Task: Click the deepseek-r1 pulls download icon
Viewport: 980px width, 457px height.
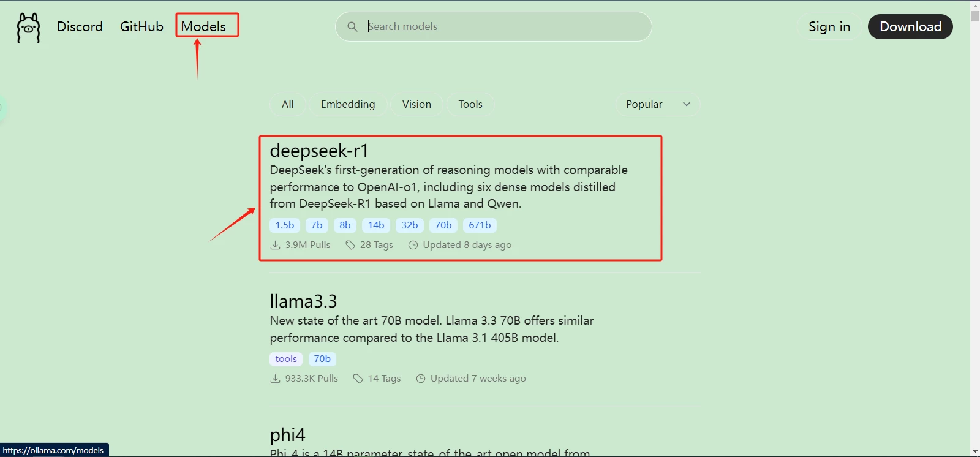Action: tap(276, 245)
